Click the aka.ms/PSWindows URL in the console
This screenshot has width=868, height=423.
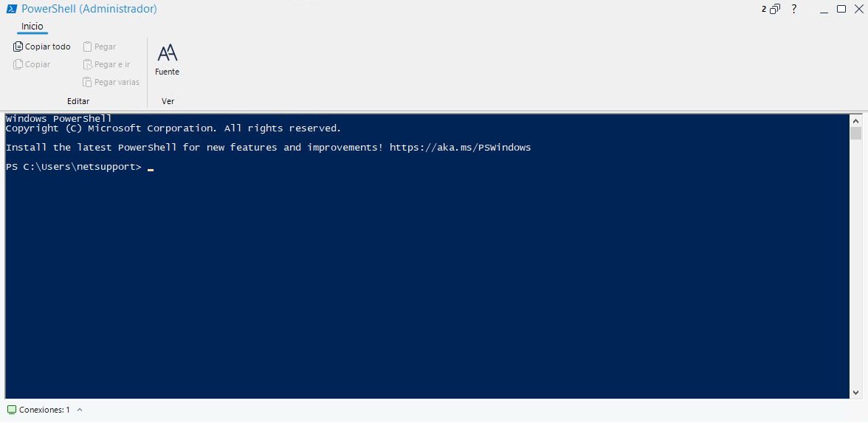[460, 148]
